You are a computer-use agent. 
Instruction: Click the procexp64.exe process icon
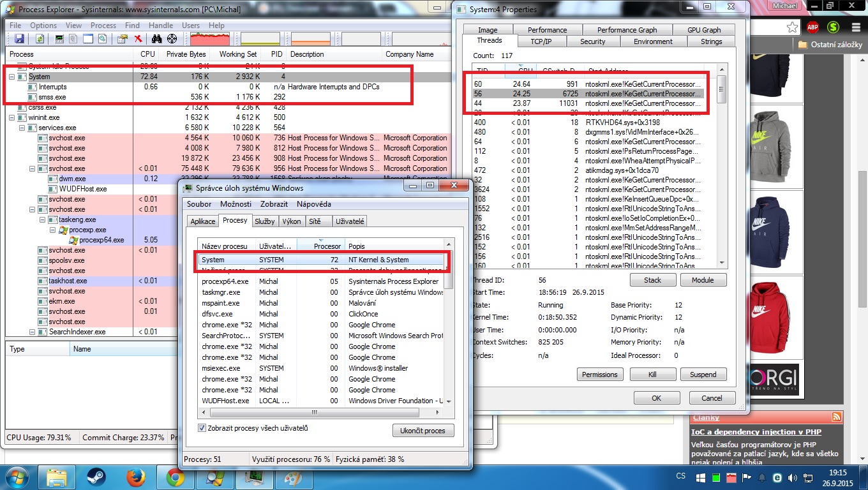[x=74, y=240]
